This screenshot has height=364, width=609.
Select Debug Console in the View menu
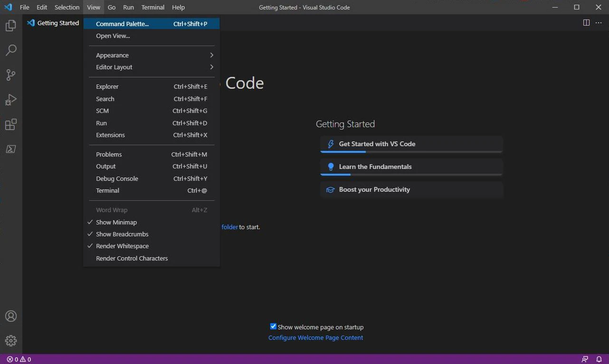pos(152,178)
